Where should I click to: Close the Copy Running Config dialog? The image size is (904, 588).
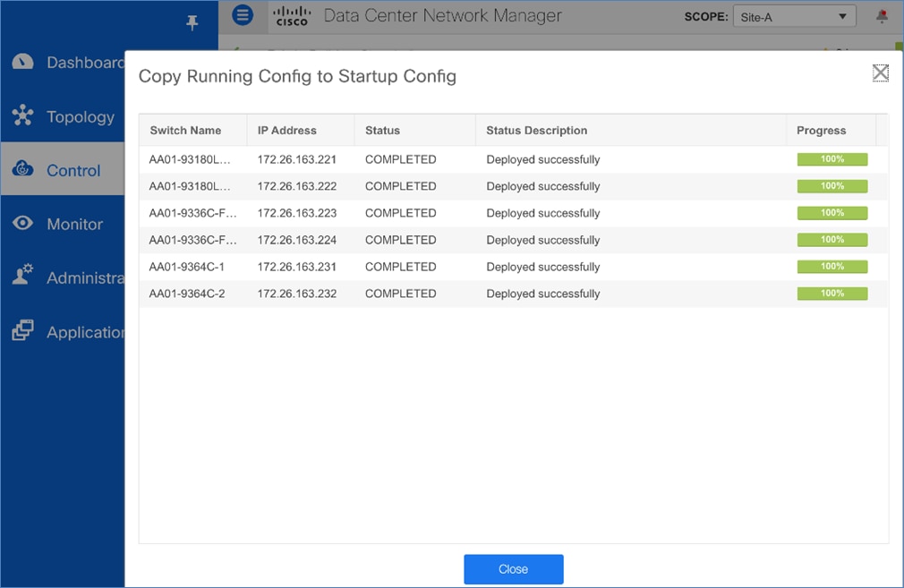(x=880, y=72)
